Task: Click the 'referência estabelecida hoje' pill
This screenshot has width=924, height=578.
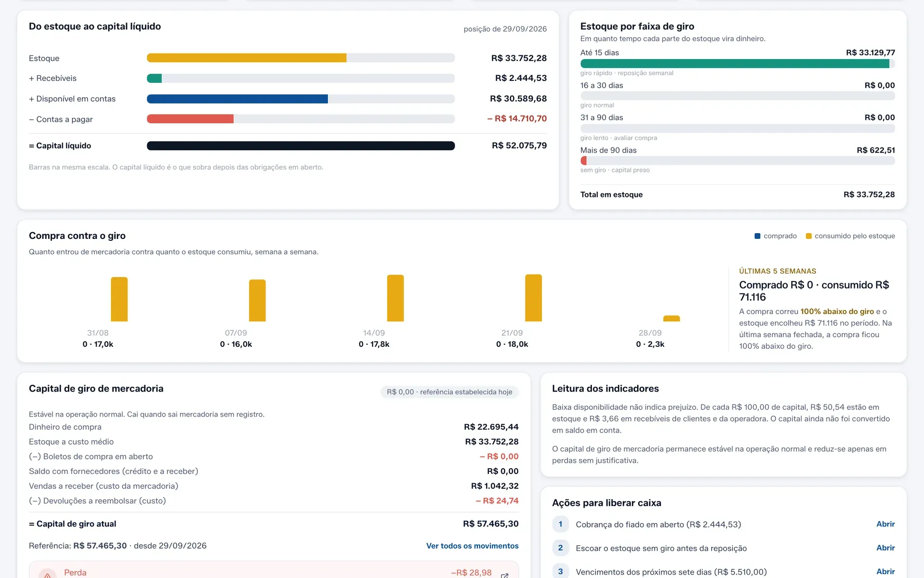Action: pyautogui.click(x=449, y=392)
